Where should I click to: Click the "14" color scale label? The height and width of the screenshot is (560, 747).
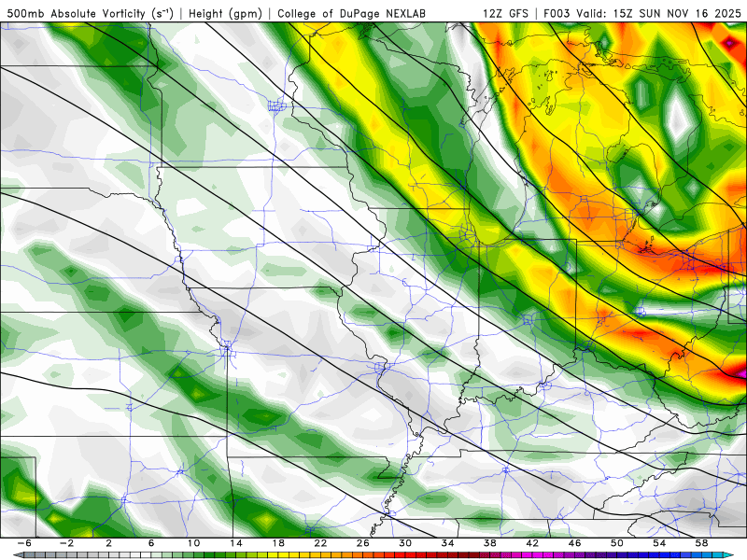(236, 543)
